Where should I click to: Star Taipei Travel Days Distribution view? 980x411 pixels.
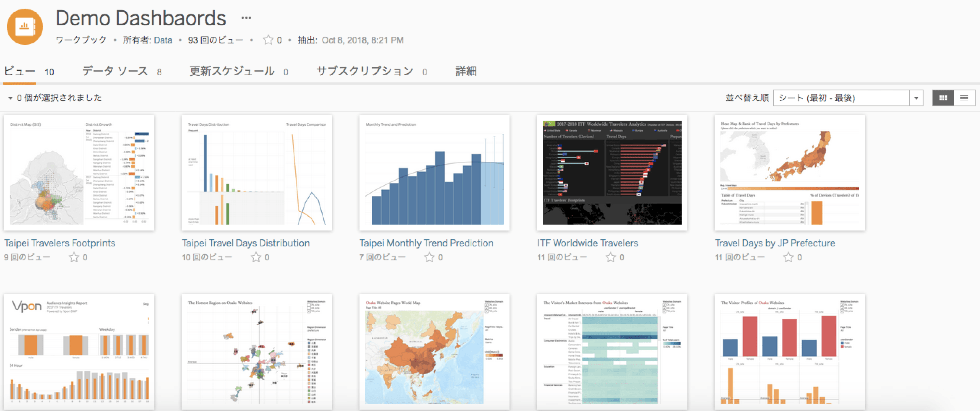pyautogui.click(x=256, y=258)
